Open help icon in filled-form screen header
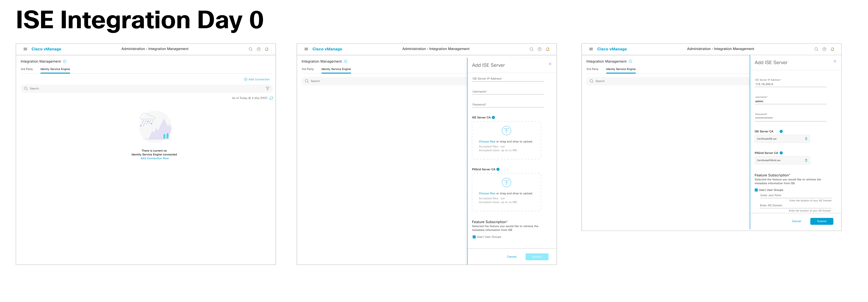 pyautogui.click(x=824, y=49)
